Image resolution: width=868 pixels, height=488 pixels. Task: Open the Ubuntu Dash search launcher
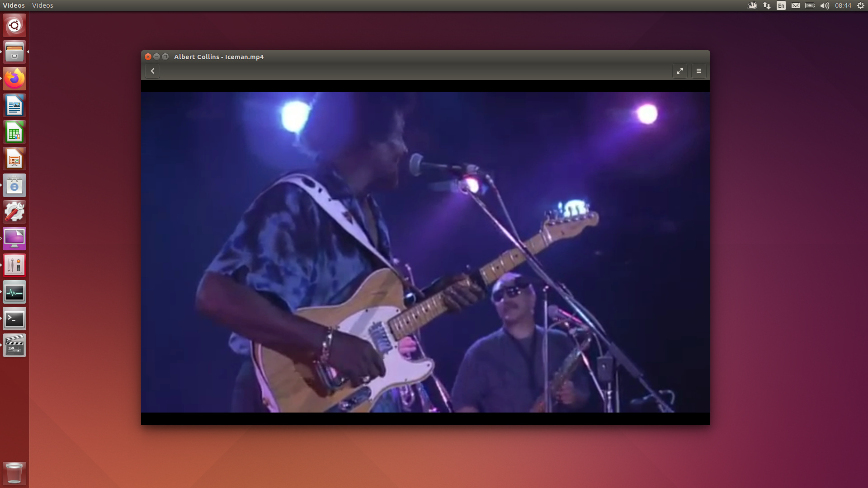14,25
